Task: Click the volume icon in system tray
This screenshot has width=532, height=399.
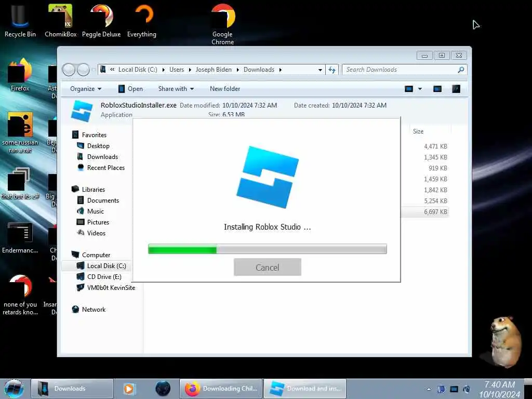Action: (x=467, y=389)
